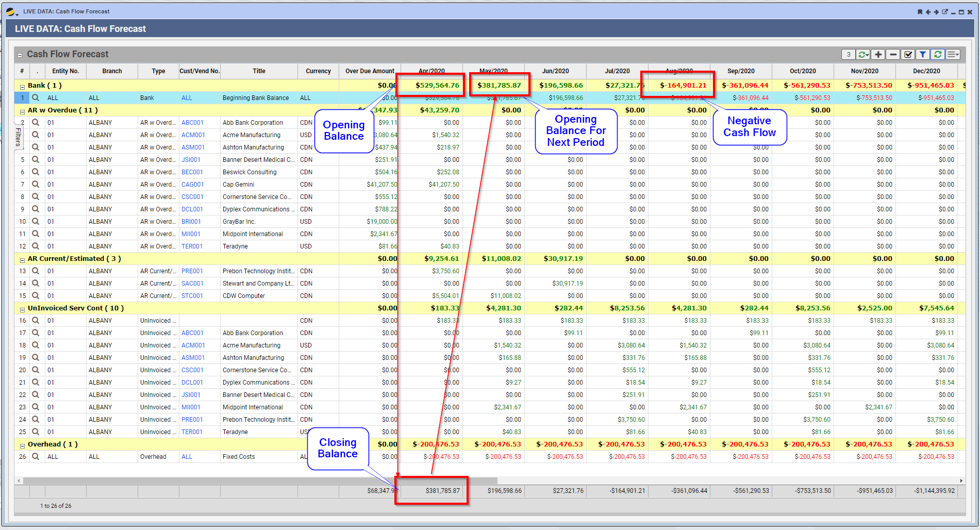The height and width of the screenshot is (530, 980).
Task: Sort by Entity No. column header
Action: tap(65, 71)
